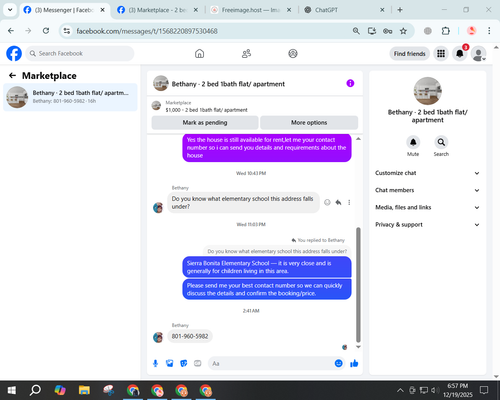Reply to Bethany's elementary school message
The image size is (500, 400).
click(x=338, y=202)
